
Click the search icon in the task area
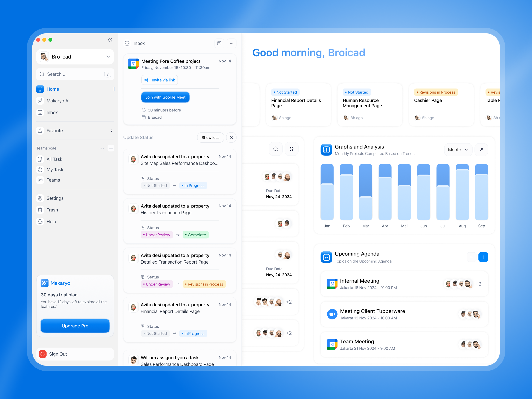click(x=276, y=149)
